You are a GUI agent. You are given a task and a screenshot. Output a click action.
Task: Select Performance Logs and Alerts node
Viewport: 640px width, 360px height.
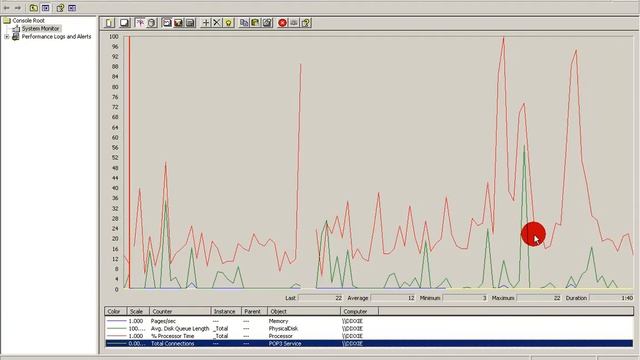pos(56,37)
